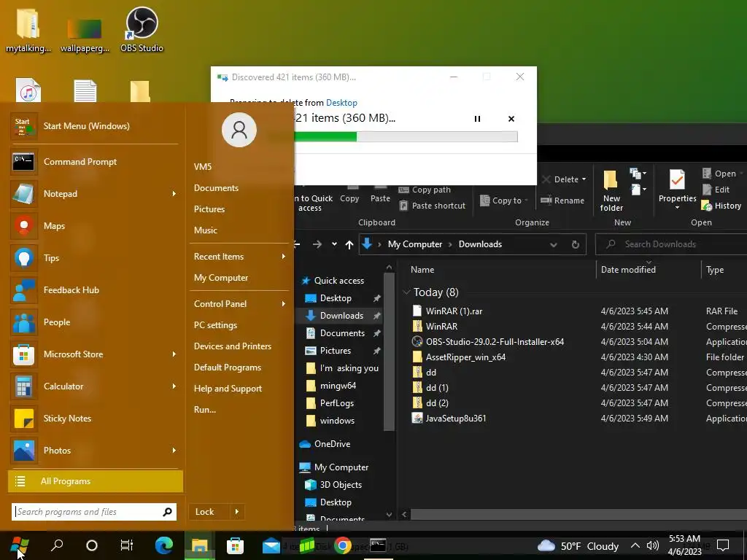Viewport: 747px width, 560px height.
Task: Launch Microsoft Edge from taskbar
Action: 164,545
